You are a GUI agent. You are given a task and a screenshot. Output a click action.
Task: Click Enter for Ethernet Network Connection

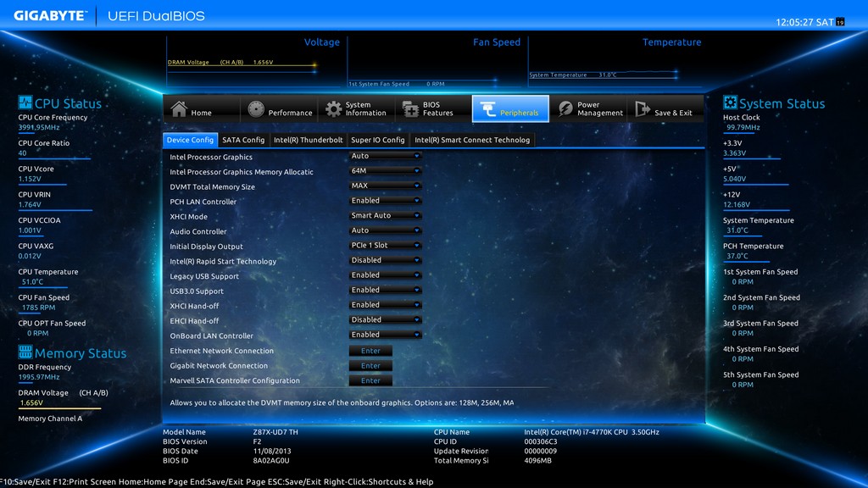(370, 351)
